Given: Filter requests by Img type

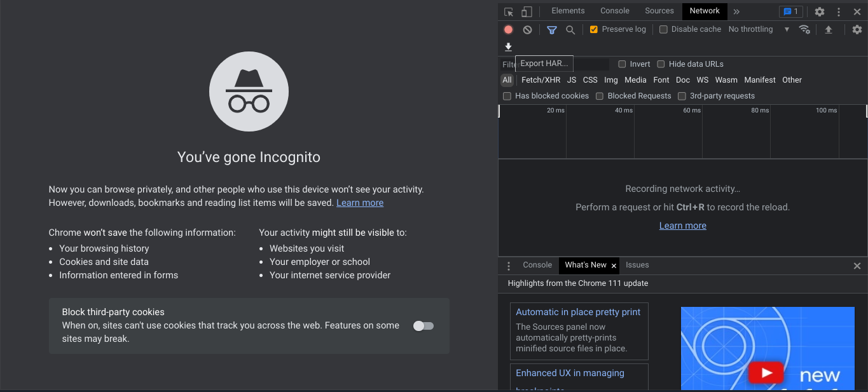Looking at the screenshot, I should [x=611, y=80].
